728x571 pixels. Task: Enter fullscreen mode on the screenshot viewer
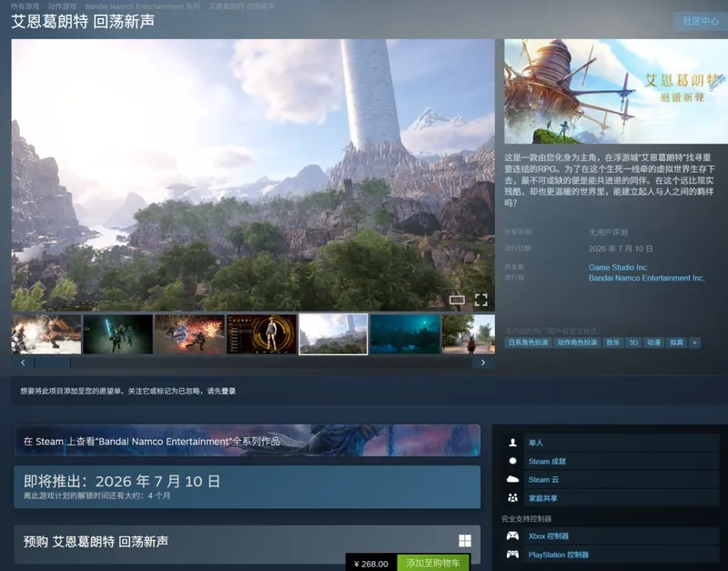coord(480,299)
